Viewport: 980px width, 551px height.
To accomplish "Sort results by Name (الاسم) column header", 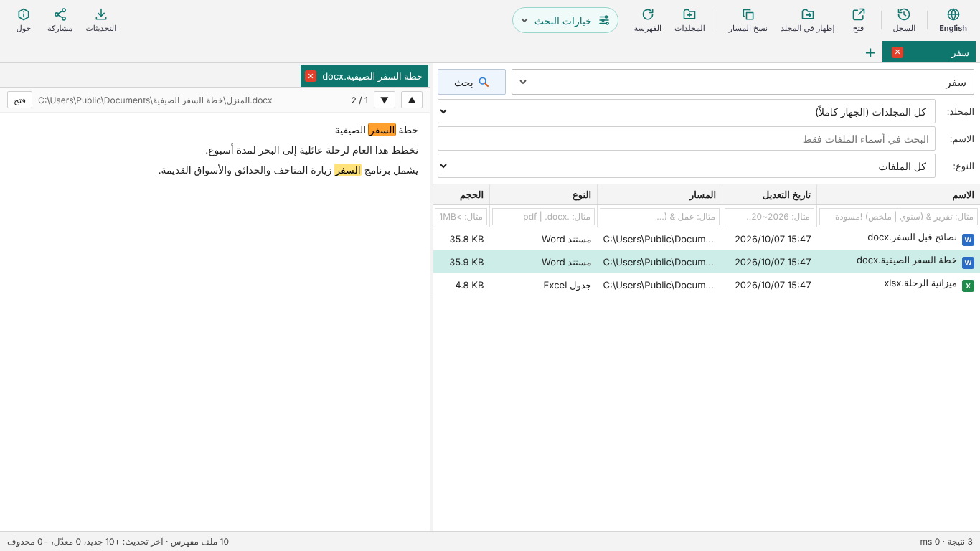I will tap(898, 194).
